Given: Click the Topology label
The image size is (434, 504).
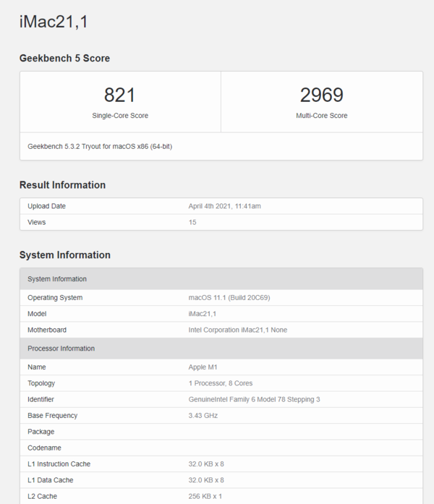Looking at the screenshot, I should click(41, 383).
